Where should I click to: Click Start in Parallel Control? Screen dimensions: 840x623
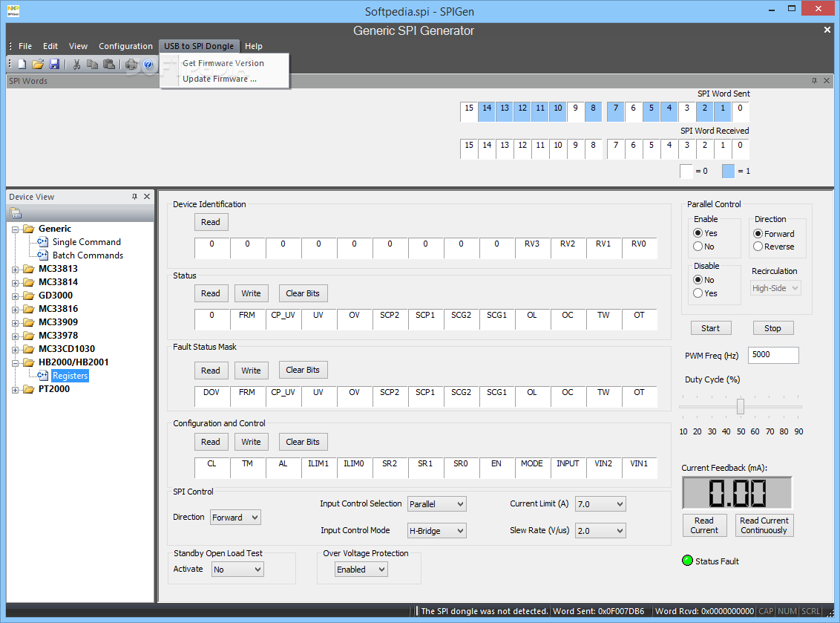click(x=710, y=328)
